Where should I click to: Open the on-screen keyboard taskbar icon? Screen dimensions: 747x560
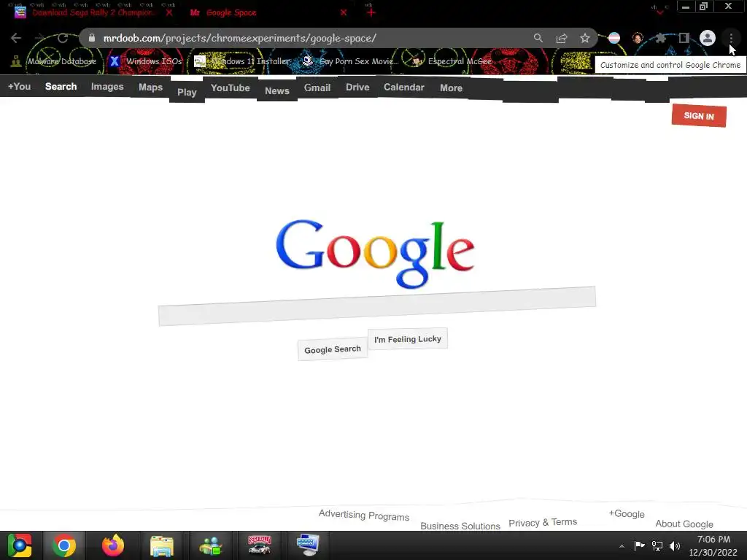307,545
